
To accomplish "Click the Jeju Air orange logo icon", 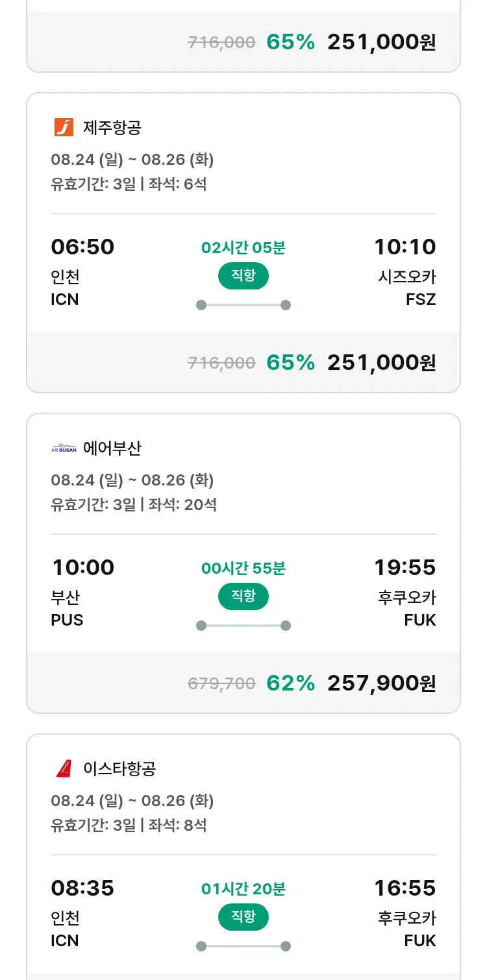I will (x=64, y=127).
